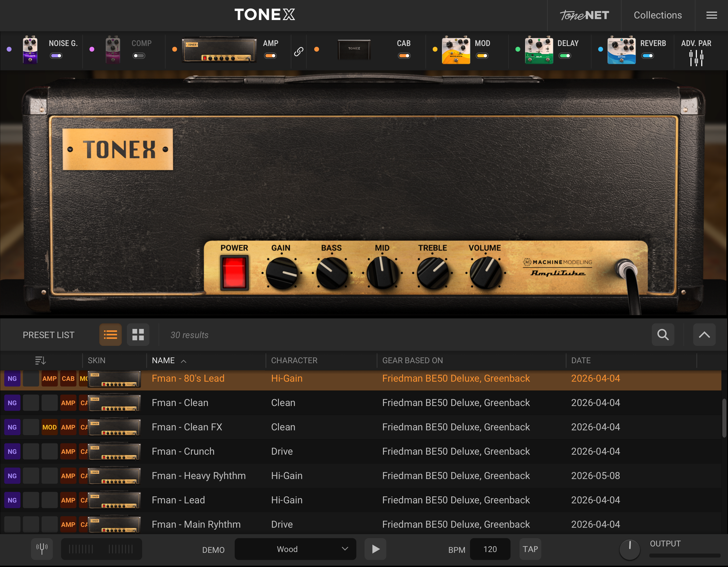
Task: Open the tuner icon
Action: (42, 549)
